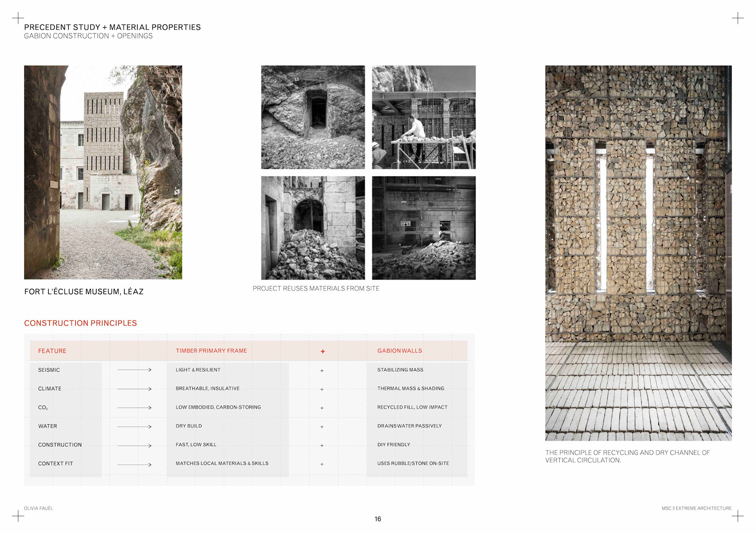756x534 pixels.
Task: Click the arrow beside CONSTRUCTION row
Action: [134, 445]
